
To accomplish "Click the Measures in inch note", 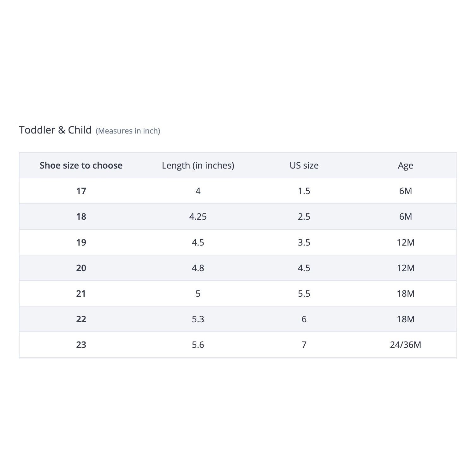I will 128,131.
